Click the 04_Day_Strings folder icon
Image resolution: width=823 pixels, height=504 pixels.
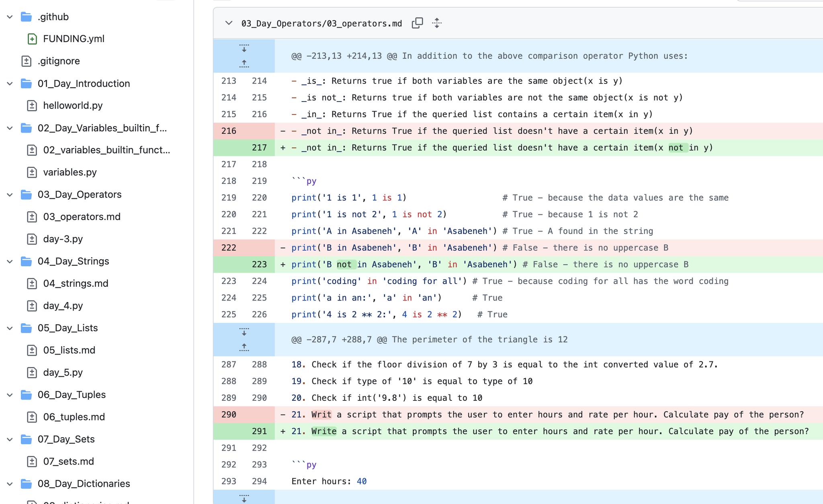(x=27, y=261)
